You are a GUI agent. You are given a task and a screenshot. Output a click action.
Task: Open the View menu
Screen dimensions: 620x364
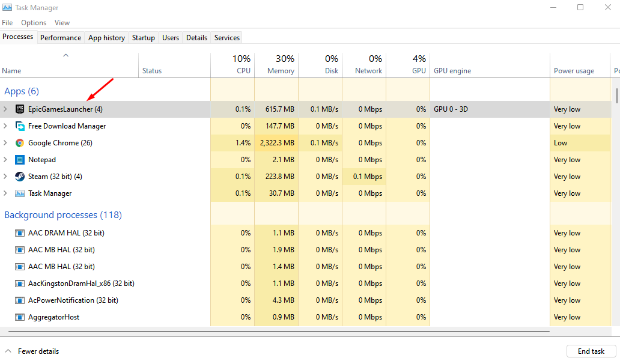(x=62, y=23)
